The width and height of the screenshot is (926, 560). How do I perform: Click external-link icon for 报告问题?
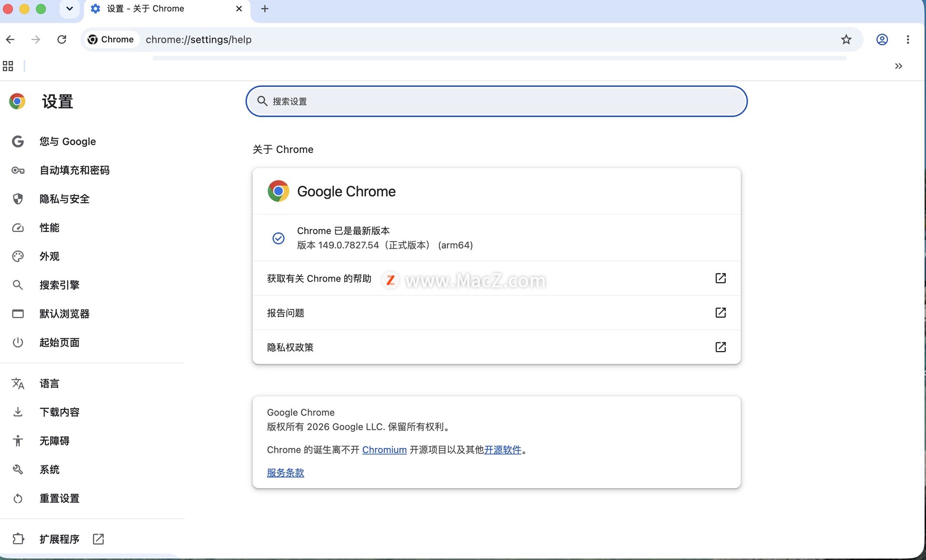click(x=721, y=313)
